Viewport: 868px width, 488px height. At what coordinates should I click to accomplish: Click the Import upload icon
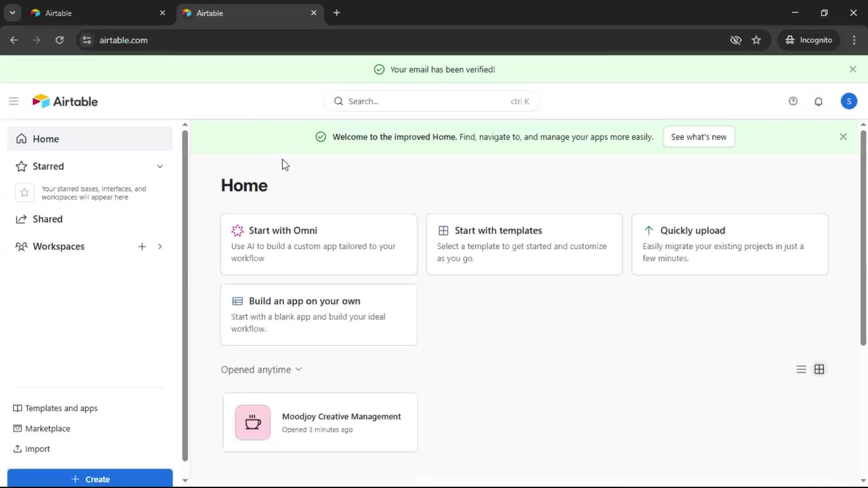pos(17,449)
